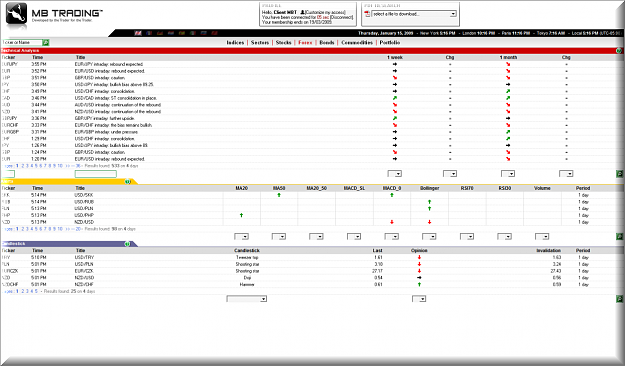Click the Ticker or Name search field

22,43
